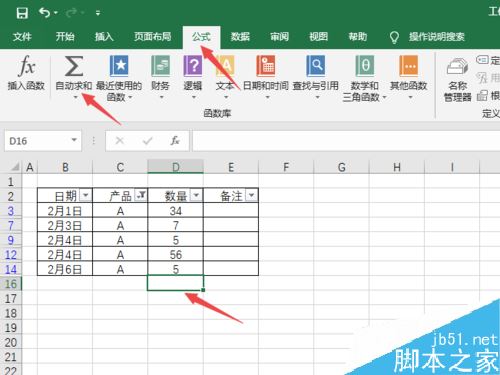Screen dimensions: 500x375
Task: Open the 数量 filter dropdown
Action: pos(196,195)
